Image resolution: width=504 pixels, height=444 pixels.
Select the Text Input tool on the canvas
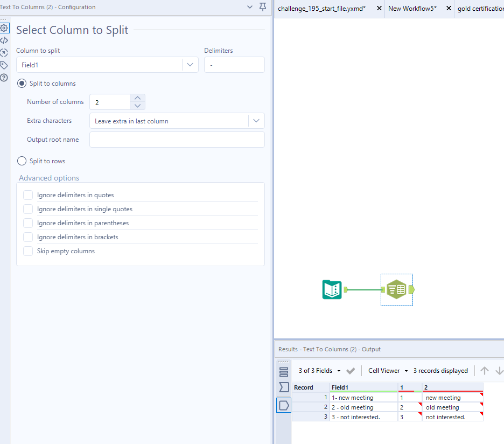332,289
